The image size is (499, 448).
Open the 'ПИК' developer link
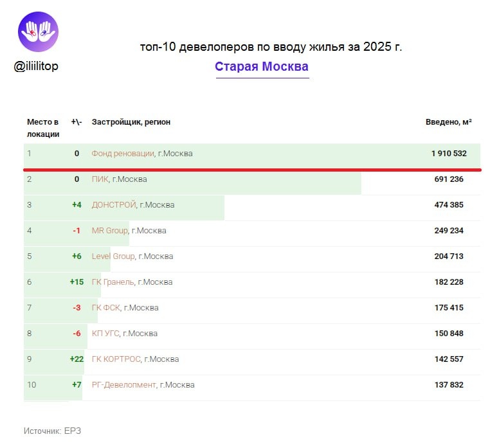(100, 179)
